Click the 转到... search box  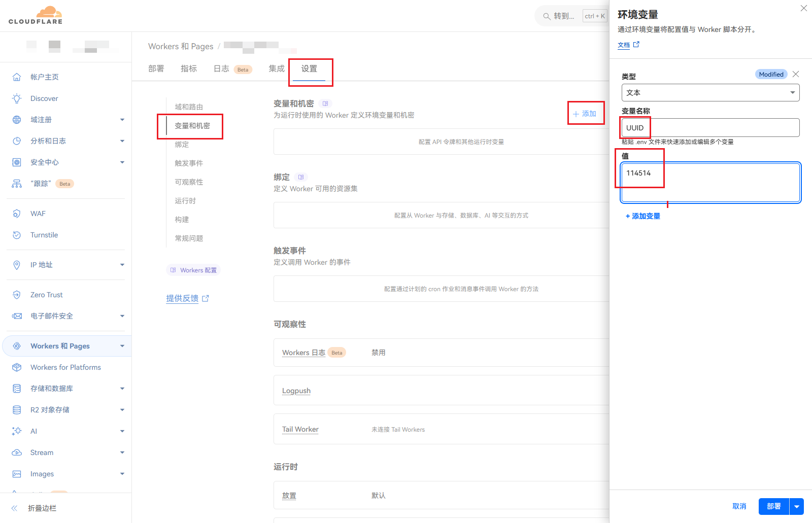[x=563, y=16]
